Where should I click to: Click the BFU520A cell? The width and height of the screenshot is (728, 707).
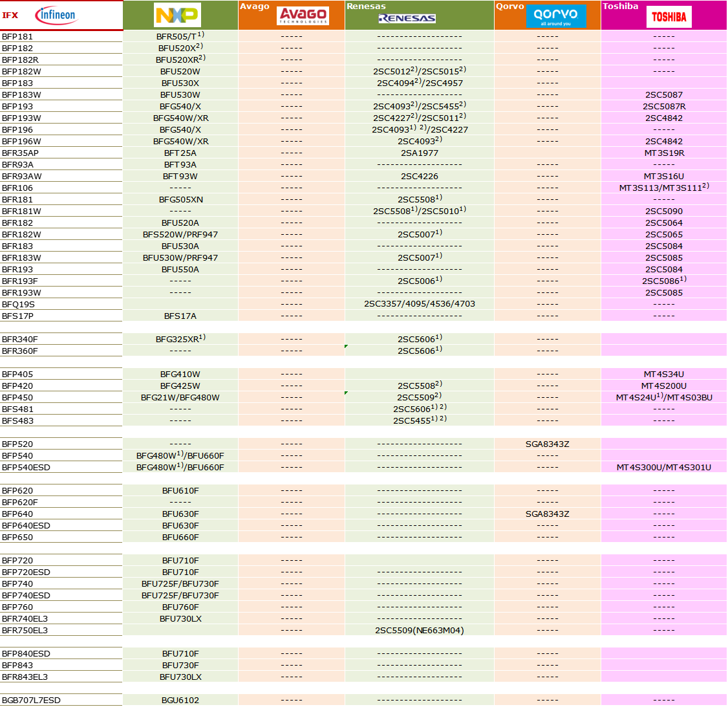[x=180, y=223]
